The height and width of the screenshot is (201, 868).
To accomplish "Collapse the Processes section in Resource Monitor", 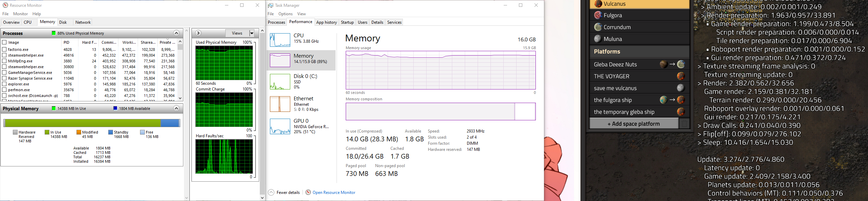I will (176, 33).
